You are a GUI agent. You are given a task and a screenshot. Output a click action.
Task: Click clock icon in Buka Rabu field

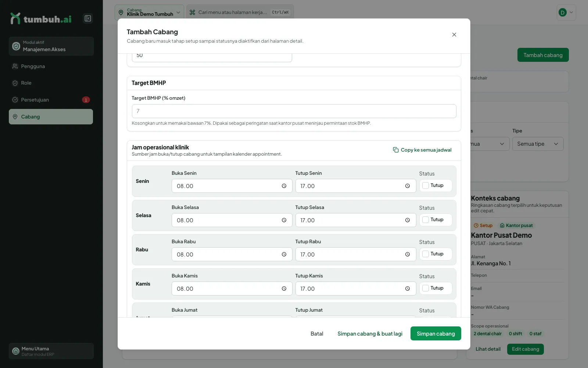tap(284, 254)
